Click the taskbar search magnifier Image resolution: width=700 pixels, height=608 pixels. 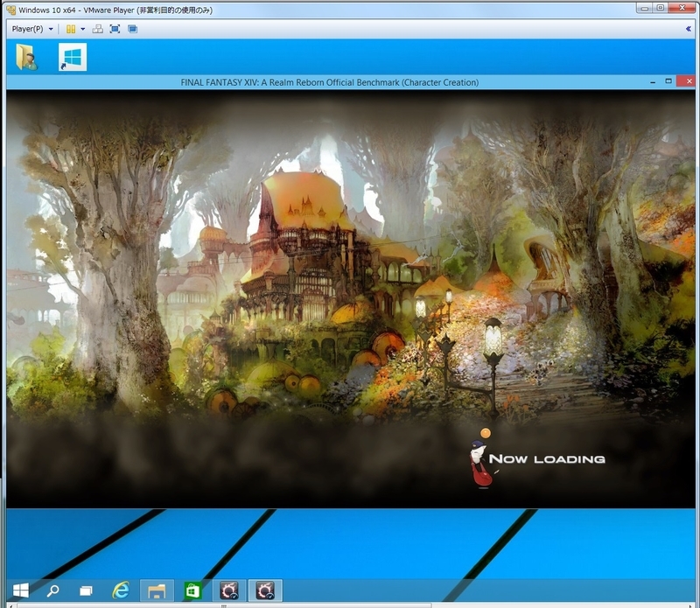click(52, 591)
